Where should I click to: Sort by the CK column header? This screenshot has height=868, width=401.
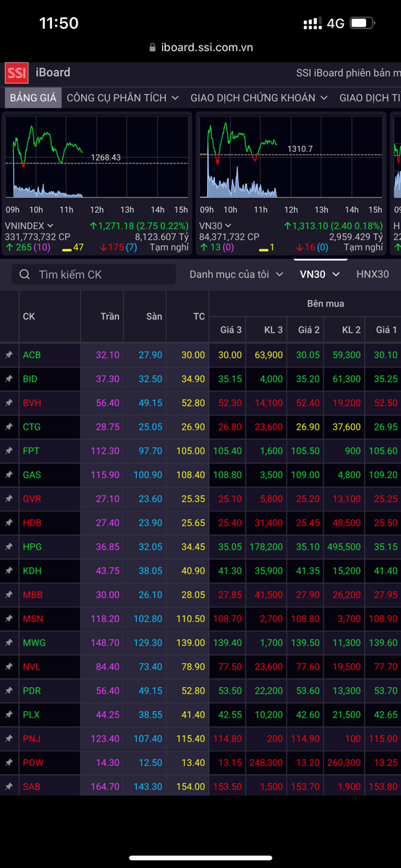tap(29, 316)
